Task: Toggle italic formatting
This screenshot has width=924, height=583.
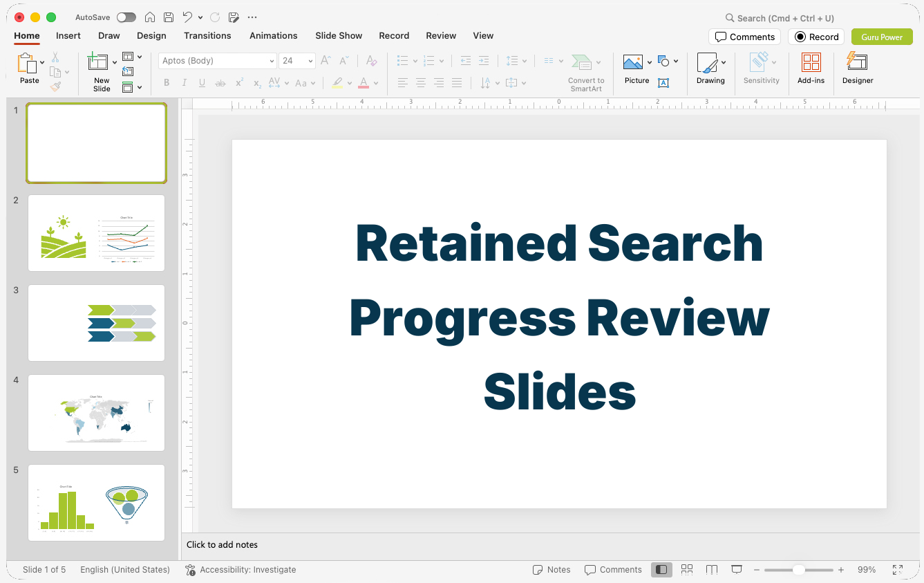Action: coord(185,83)
